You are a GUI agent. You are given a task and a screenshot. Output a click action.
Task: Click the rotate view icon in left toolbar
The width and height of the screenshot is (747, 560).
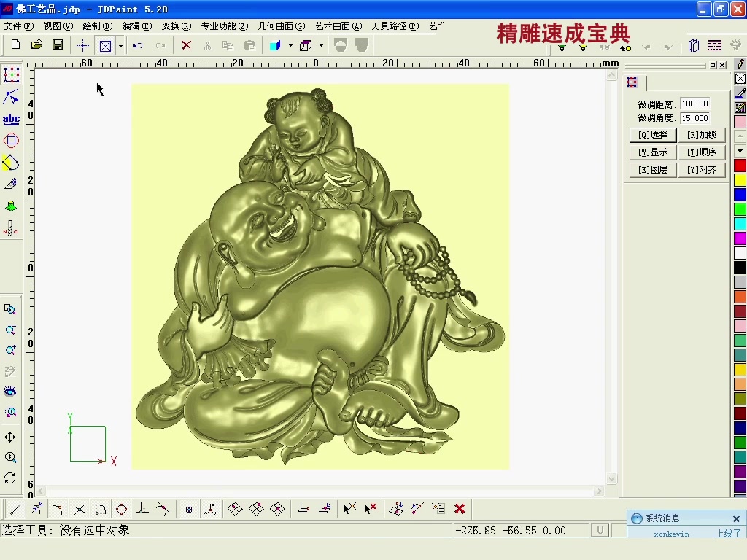point(10,476)
